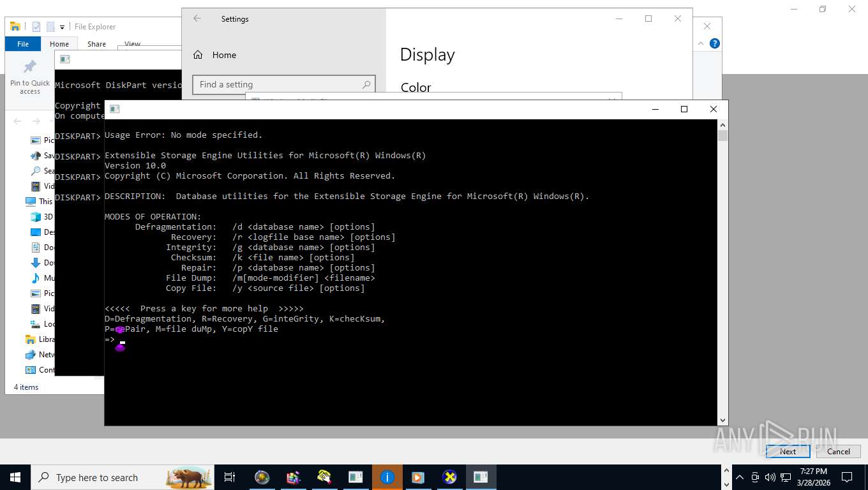Viewport: 868px width, 490px height.
Task: Open the media player taskbar icon
Action: [418, 477]
